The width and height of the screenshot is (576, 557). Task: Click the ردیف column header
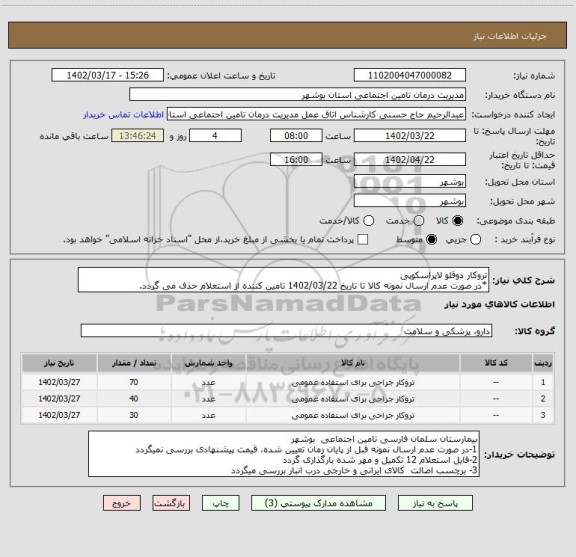(x=543, y=363)
